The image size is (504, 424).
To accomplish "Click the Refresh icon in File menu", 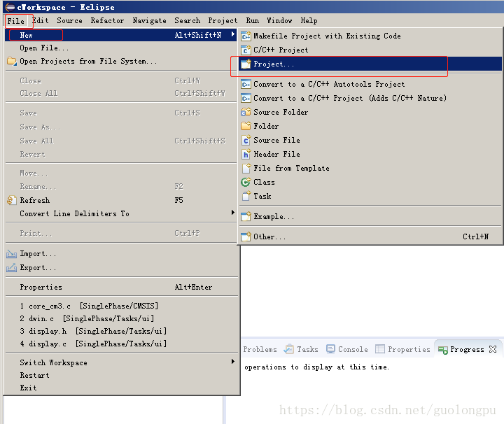I will pos(12,200).
